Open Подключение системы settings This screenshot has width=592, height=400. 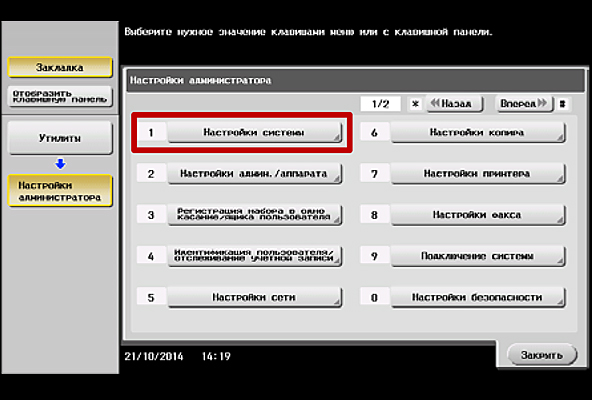(478, 256)
